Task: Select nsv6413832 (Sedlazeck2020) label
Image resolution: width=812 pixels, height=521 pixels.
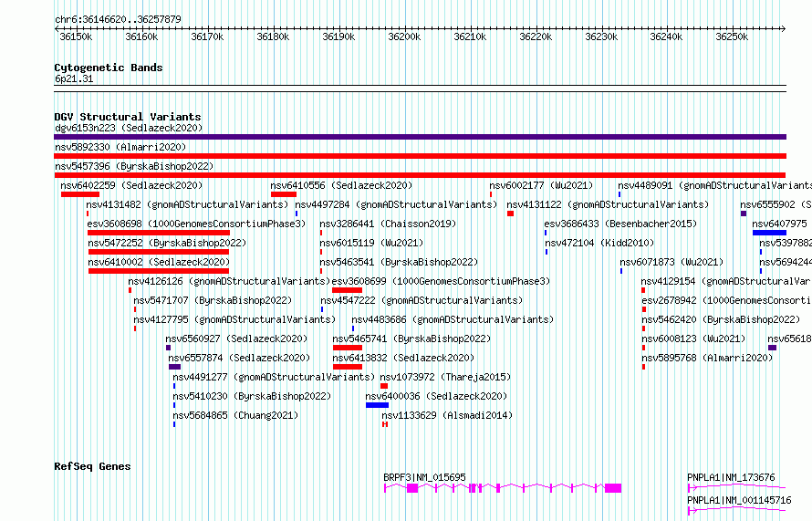Action: tap(403, 358)
